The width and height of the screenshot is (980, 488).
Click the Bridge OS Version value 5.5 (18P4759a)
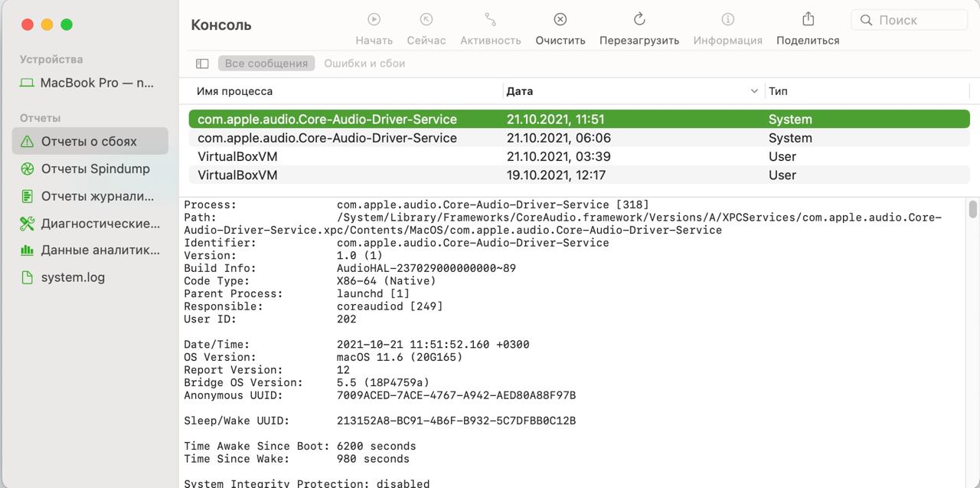tap(383, 382)
